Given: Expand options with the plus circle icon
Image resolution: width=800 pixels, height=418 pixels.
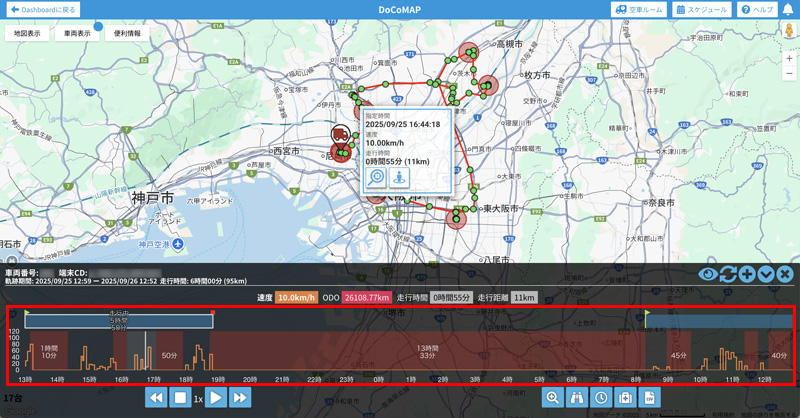Looking at the screenshot, I should tap(747, 274).
